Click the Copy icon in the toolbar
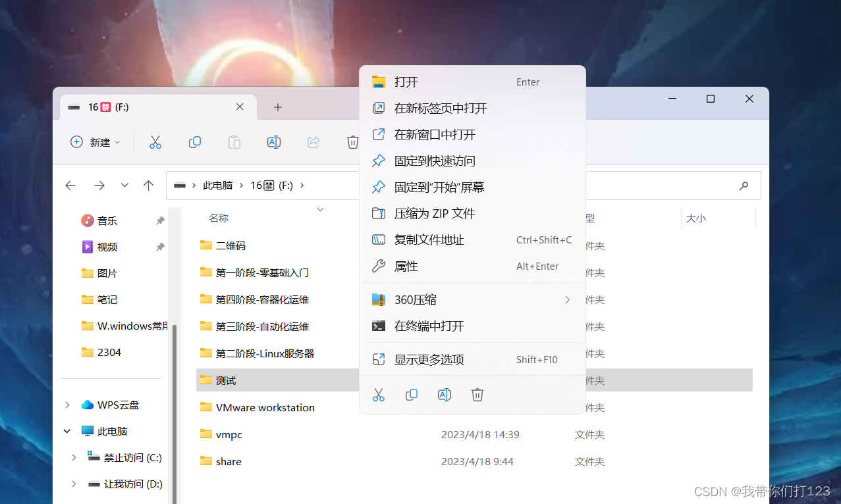 point(195,142)
